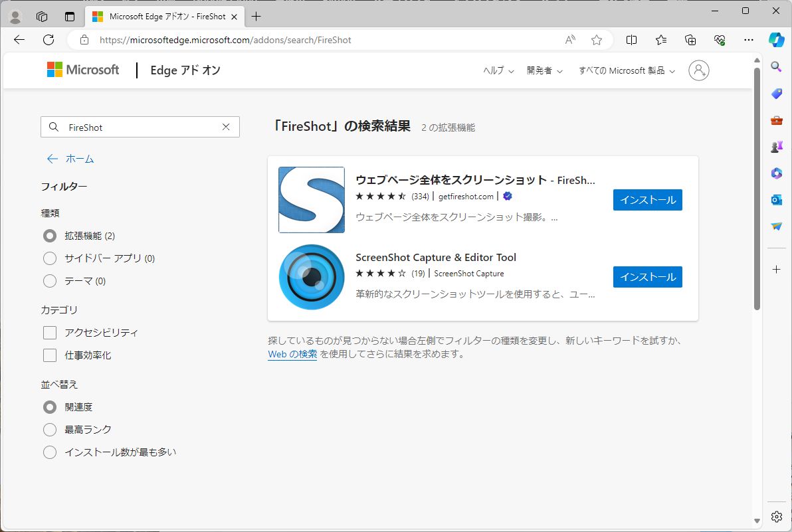The width and height of the screenshot is (792, 532).
Task: Sort results by インストール数が最も多い
Action: pyautogui.click(x=49, y=452)
